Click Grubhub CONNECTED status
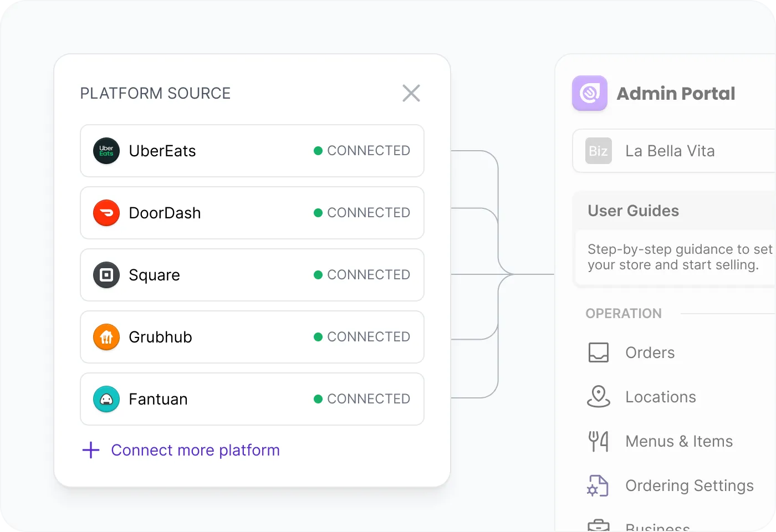Viewport: 776px width, 532px height. 362,337
